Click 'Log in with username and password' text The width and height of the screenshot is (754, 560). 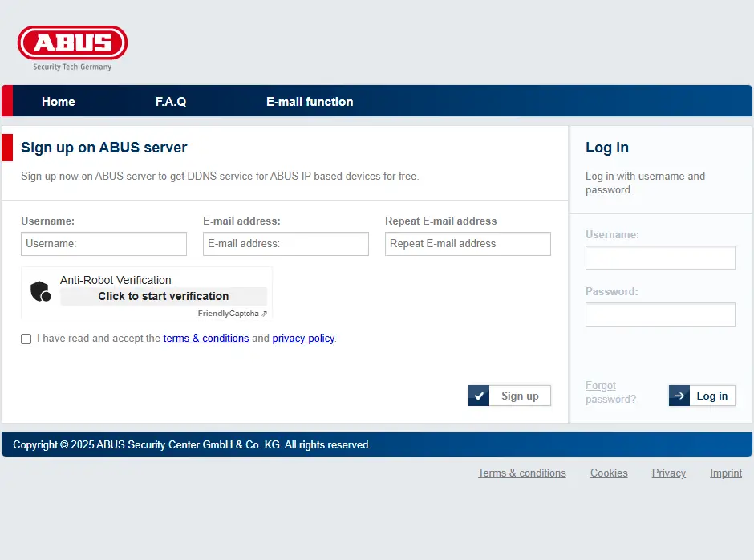[x=646, y=183]
